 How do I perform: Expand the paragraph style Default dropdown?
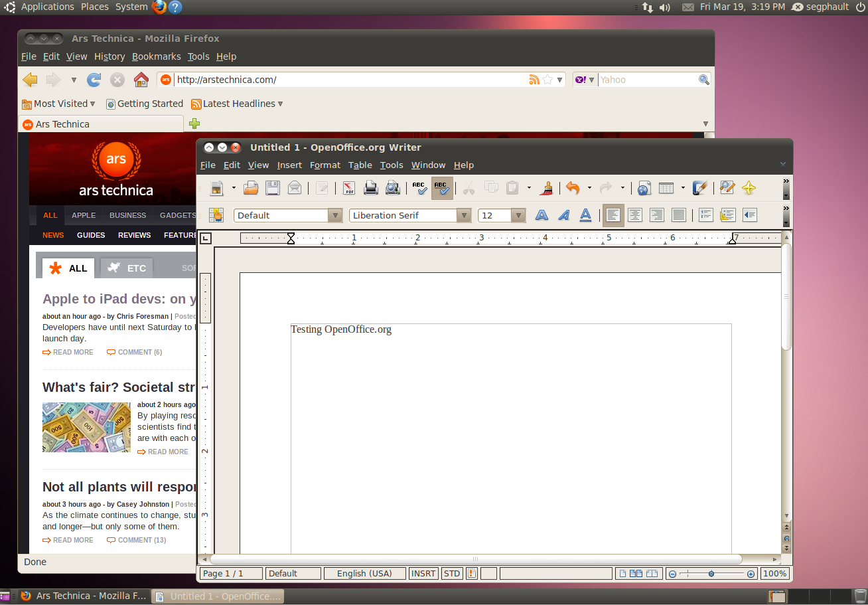pyautogui.click(x=335, y=216)
